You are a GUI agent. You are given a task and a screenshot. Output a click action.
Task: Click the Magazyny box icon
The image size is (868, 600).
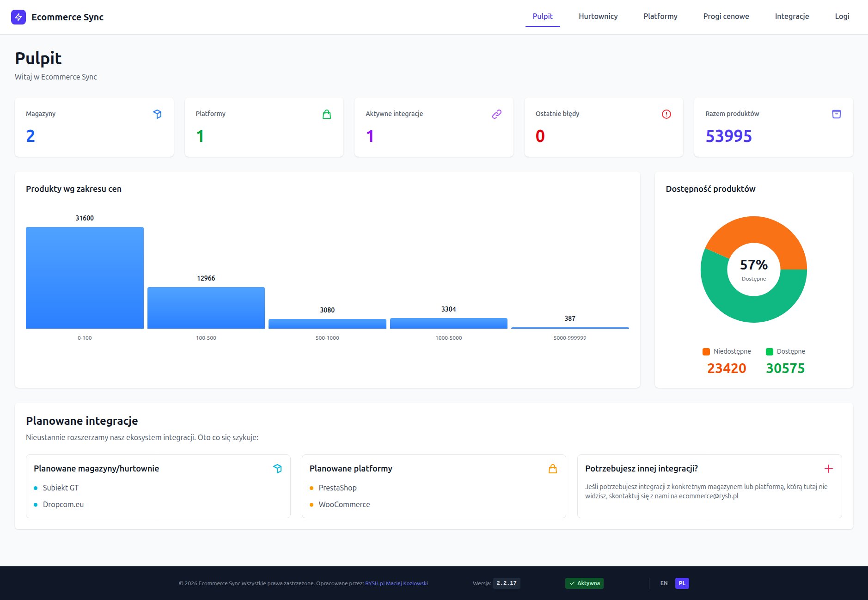tap(158, 114)
